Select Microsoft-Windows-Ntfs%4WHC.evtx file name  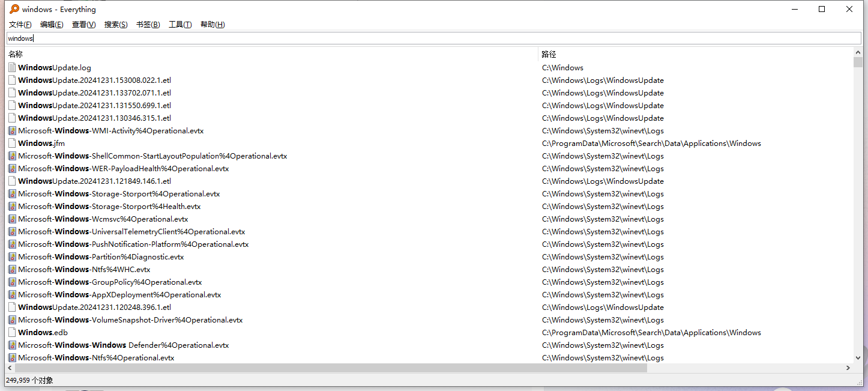coord(84,270)
